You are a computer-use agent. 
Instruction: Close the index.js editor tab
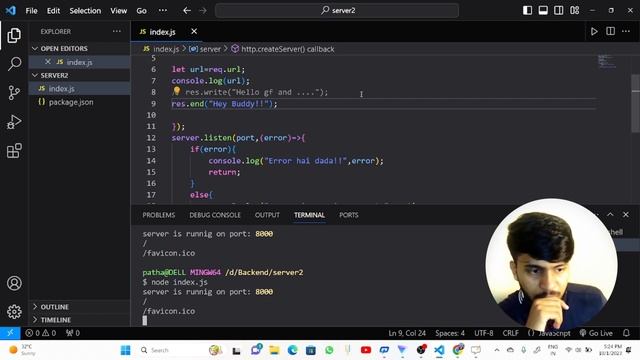tap(194, 31)
